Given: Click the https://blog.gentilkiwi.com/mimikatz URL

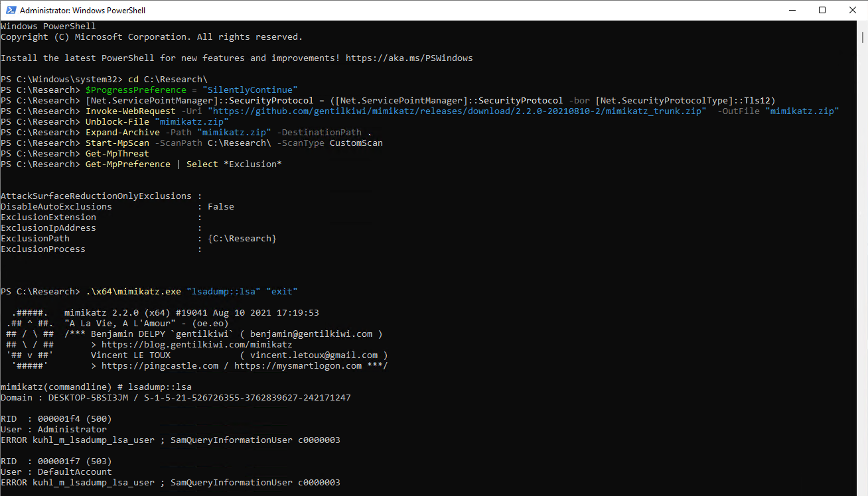Looking at the screenshot, I should 197,345.
